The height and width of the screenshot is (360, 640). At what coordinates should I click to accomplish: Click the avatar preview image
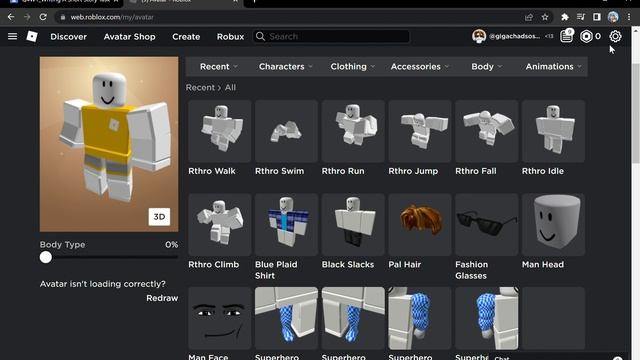(x=109, y=144)
